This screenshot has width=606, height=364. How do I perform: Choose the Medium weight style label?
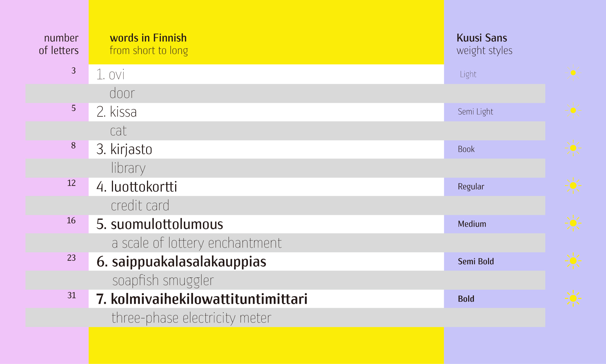(x=472, y=224)
